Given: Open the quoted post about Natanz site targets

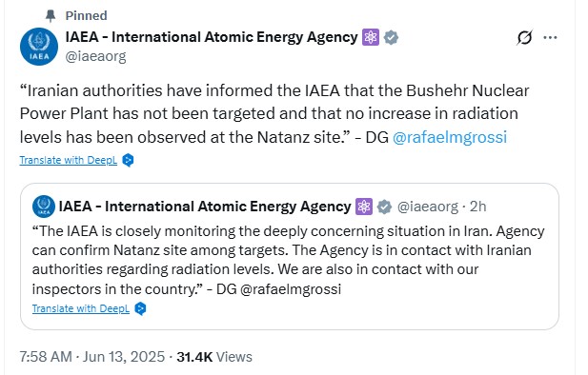Looking at the screenshot, I should (290, 256).
